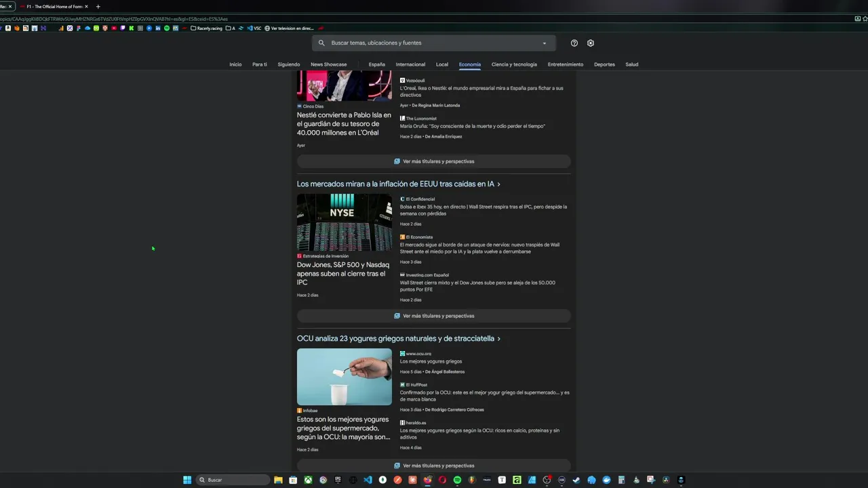The height and width of the screenshot is (488, 868).
Task: Open the NYSE stock board thumbnail
Action: [x=344, y=222]
